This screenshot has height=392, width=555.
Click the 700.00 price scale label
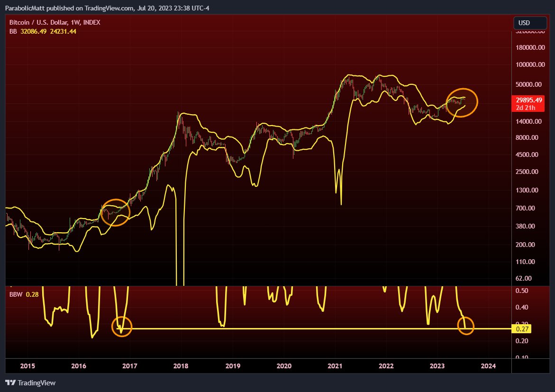click(x=525, y=208)
